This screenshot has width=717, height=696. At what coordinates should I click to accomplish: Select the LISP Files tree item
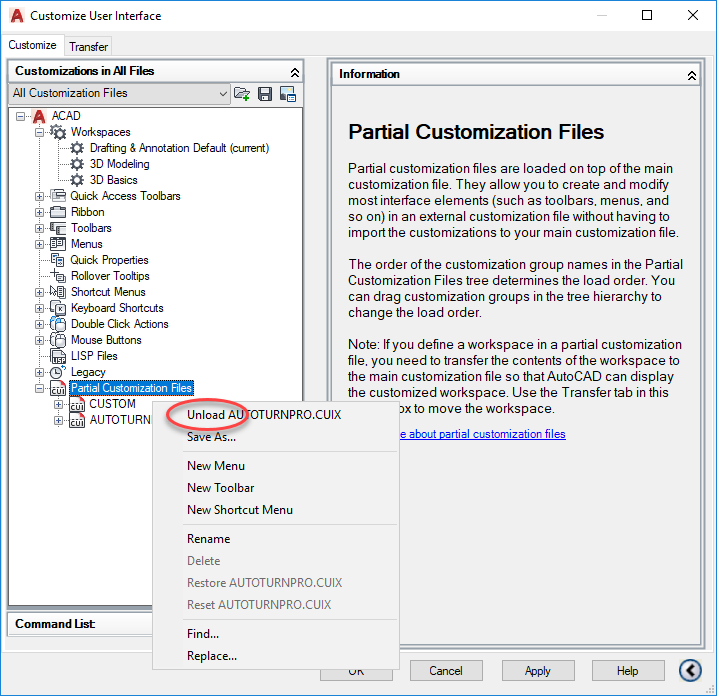point(94,356)
